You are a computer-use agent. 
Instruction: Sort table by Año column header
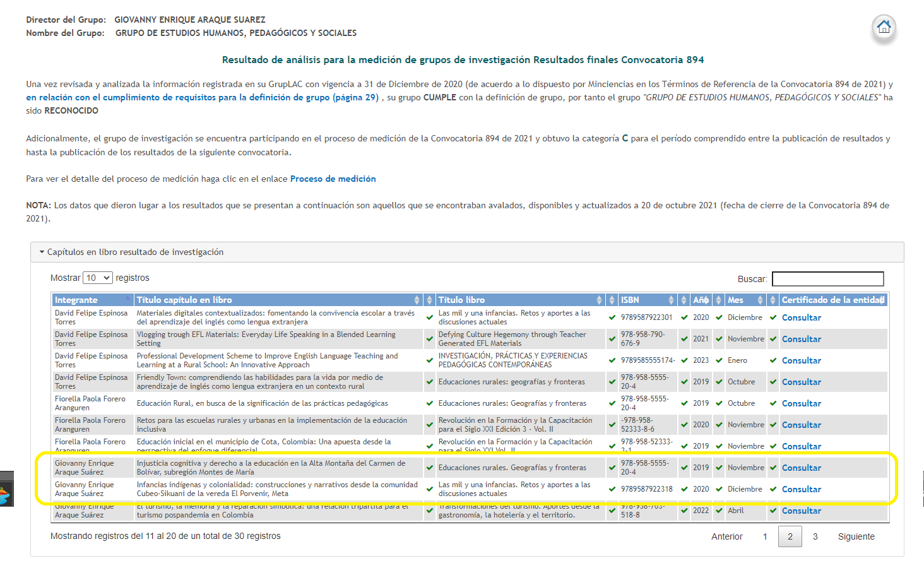[700, 300]
